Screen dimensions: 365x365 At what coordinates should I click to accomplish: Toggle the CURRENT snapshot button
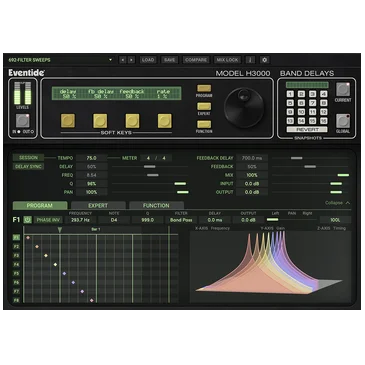click(x=343, y=89)
